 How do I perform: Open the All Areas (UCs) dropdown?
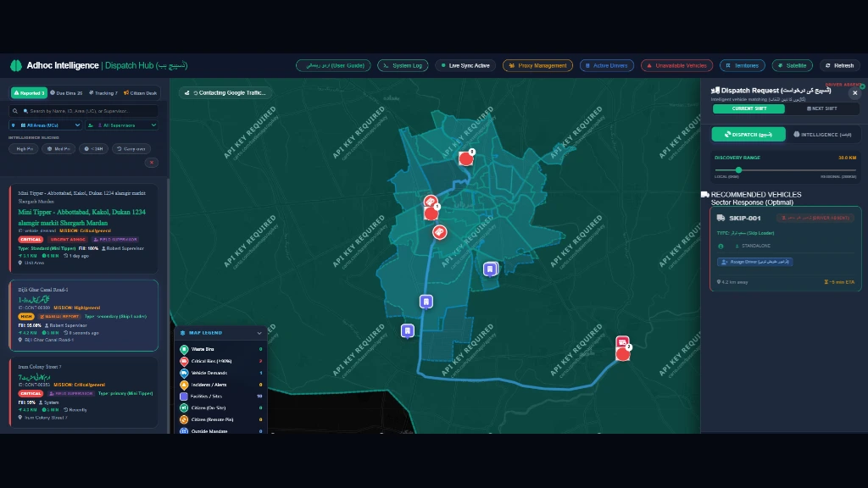46,125
